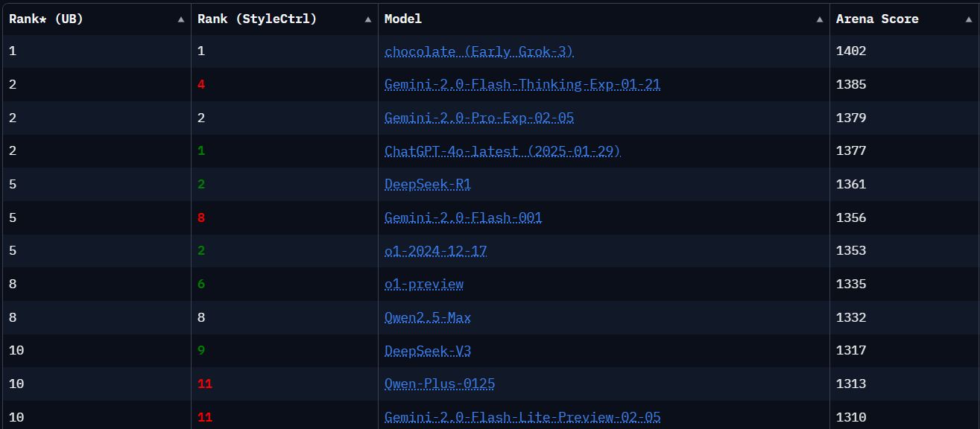Click the Qwen-Plus-0125 model link

click(439, 384)
